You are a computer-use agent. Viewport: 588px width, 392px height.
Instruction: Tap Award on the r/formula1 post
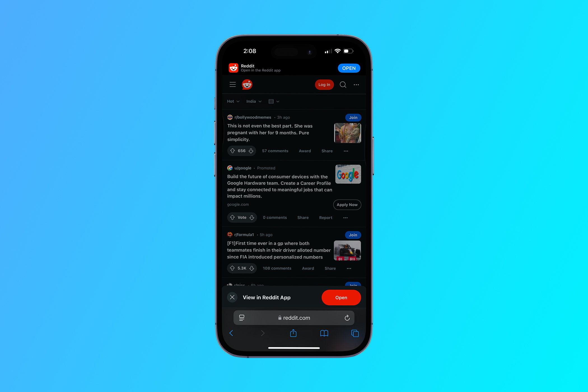(307, 268)
